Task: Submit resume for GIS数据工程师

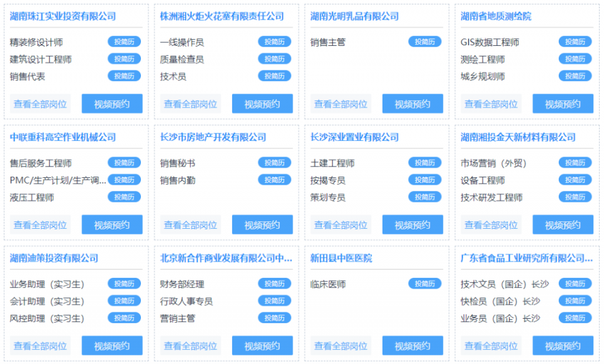Action: pos(574,41)
